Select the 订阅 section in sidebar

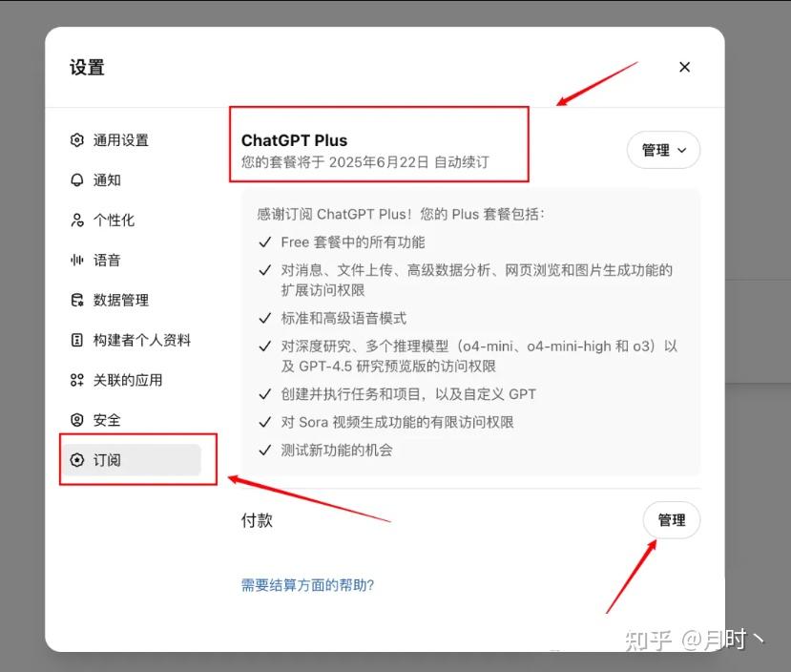coord(131,460)
